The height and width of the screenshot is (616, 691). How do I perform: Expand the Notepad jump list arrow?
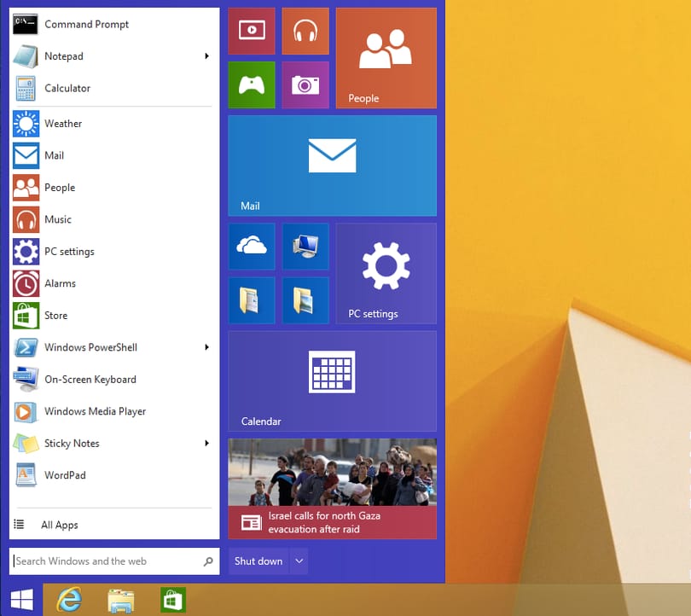(206, 56)
